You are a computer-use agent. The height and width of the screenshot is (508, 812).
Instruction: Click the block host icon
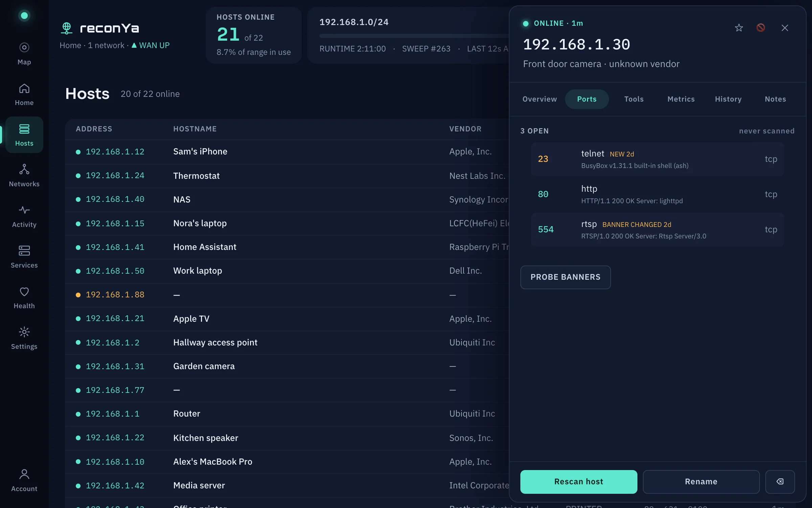click(x=761, y=28)
